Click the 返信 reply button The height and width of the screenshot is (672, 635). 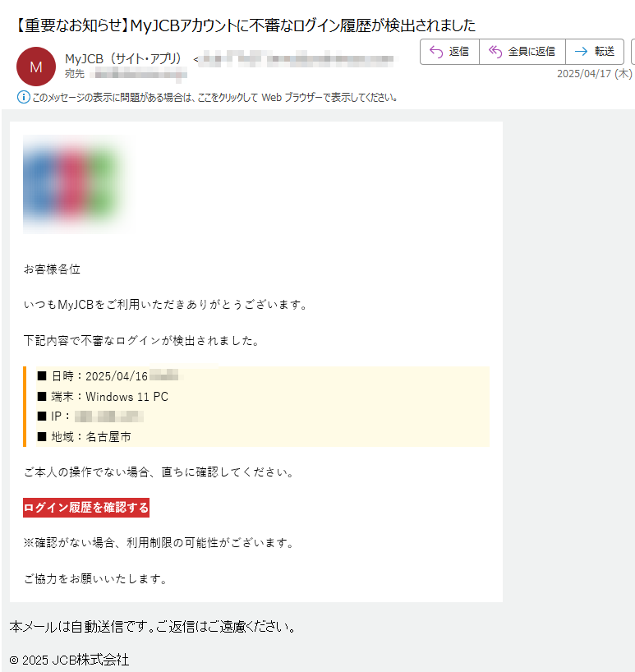(449, 52)
